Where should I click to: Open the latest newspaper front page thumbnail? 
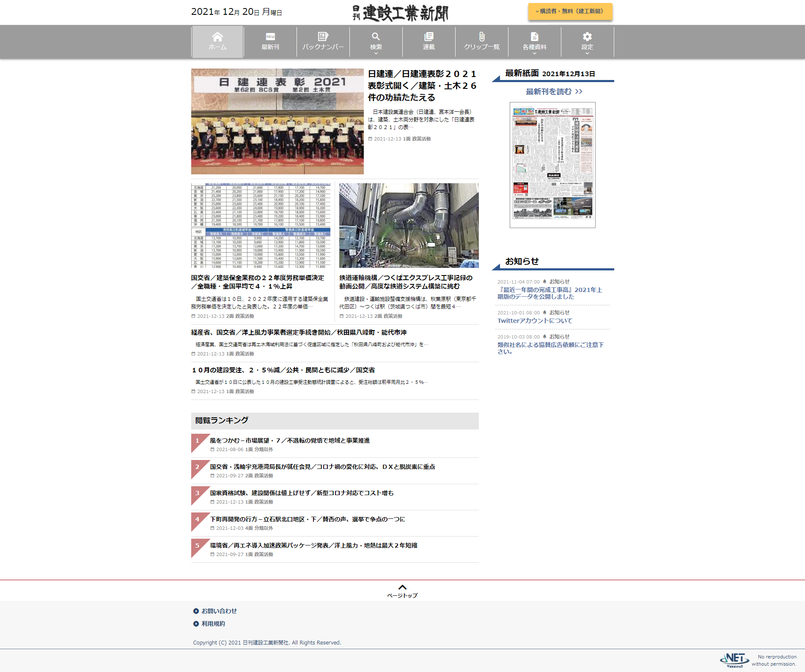[552, 165]
